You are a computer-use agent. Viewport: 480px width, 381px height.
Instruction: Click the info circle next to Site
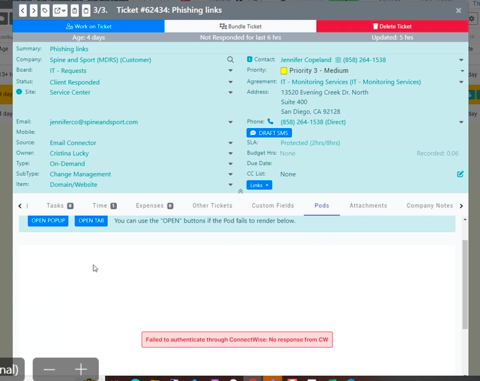point(19,92)
